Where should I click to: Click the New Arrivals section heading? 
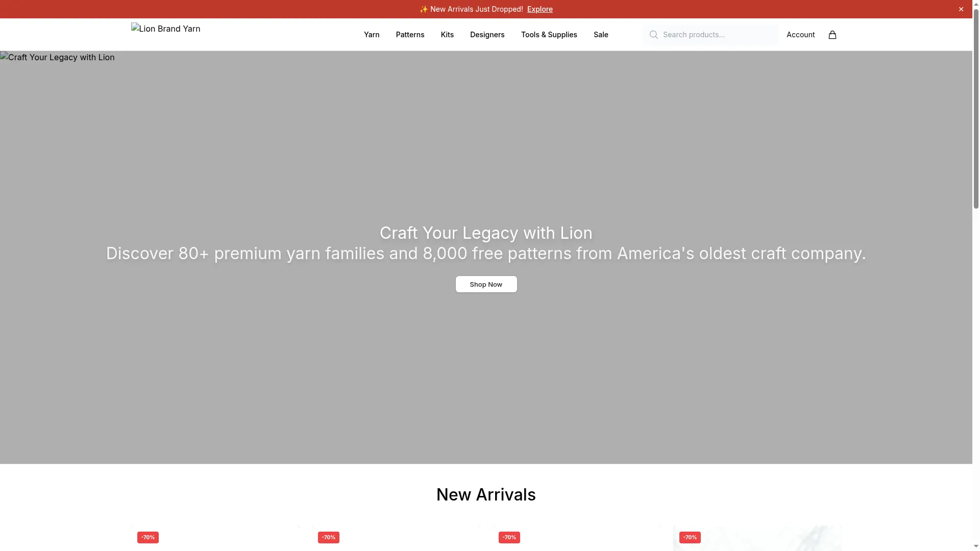[486, 494]
